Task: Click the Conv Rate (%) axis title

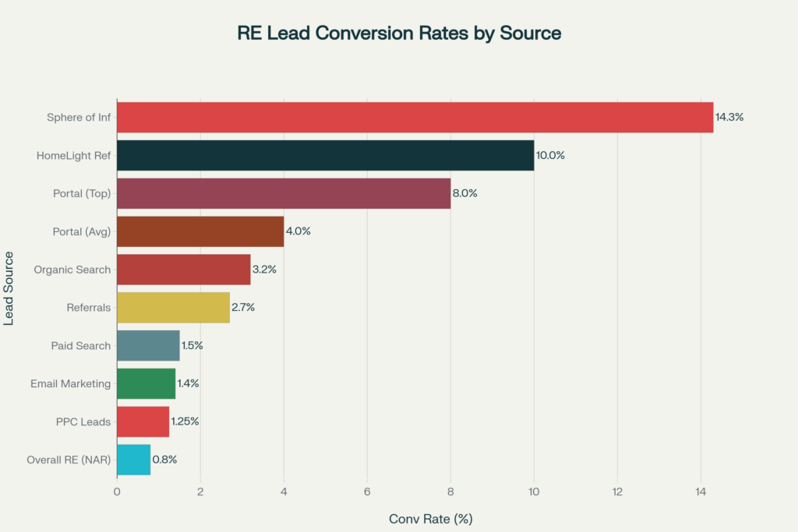Action: pos(430,518)
